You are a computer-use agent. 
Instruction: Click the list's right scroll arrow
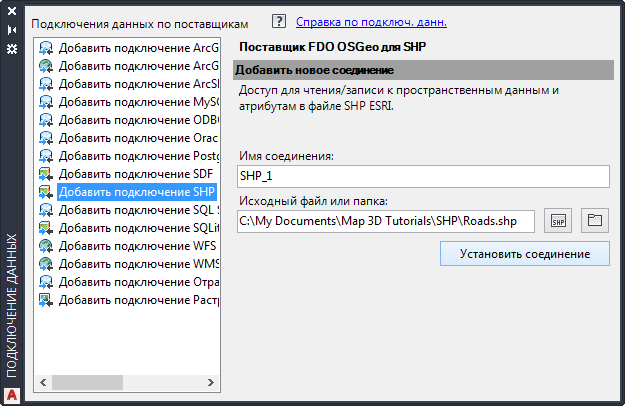[211, 382]
